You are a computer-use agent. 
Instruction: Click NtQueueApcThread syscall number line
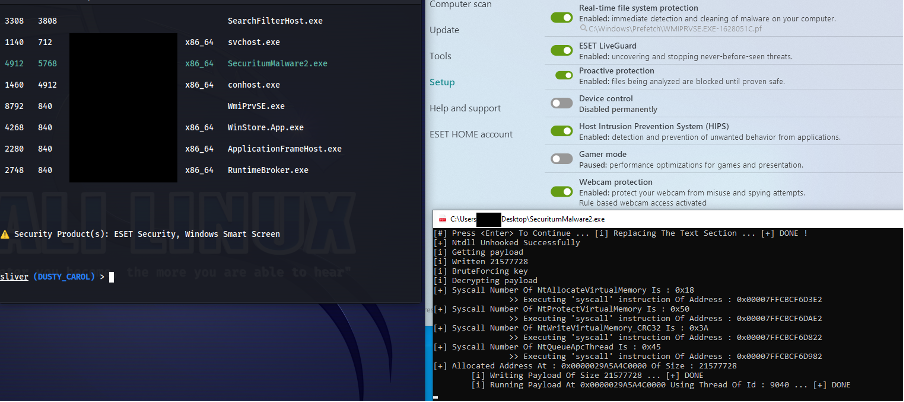click(549, 347)
